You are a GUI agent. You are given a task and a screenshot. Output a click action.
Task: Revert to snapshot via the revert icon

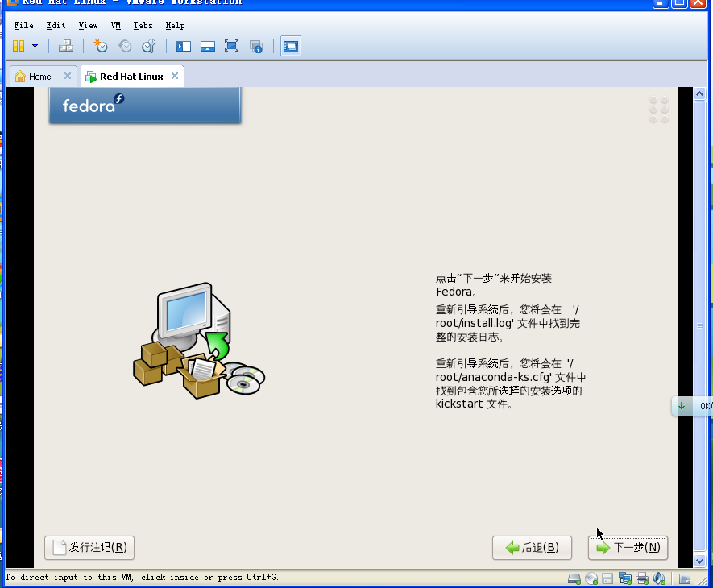coord(124,46)
